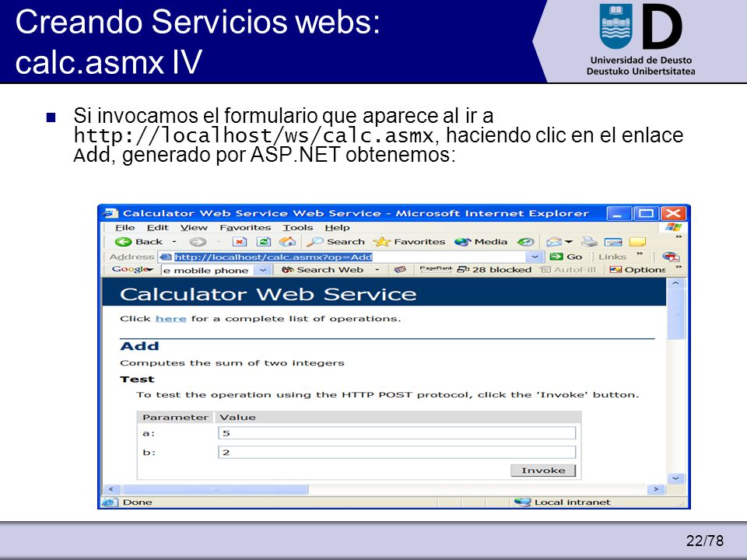
Task: Click the vertical scrollbar down arrow
Action: [675, 478]
